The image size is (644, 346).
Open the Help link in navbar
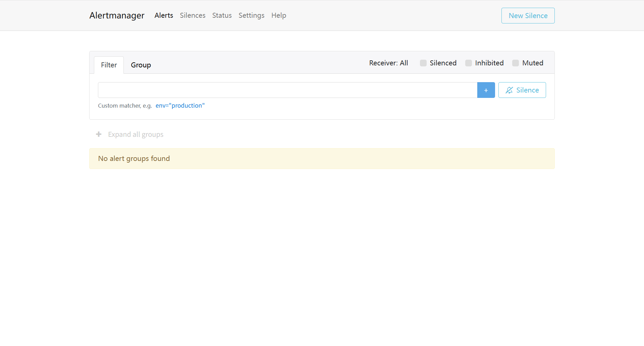point(278,15)
